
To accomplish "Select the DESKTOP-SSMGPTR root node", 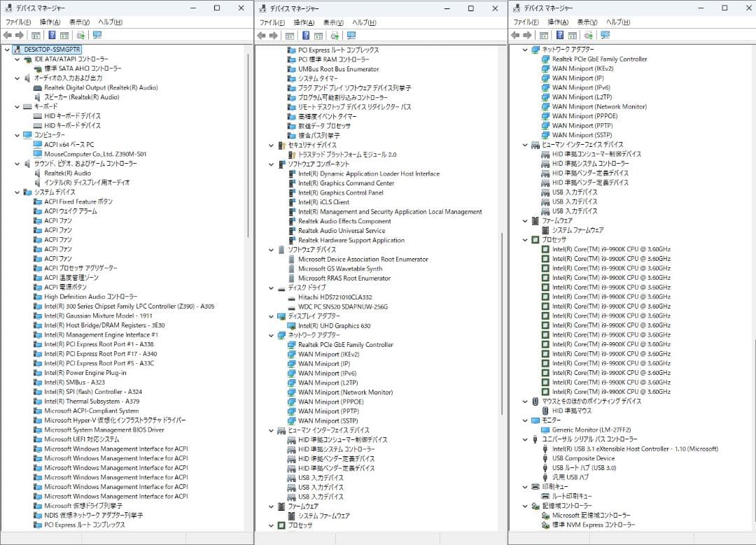I will pyautogui.click(x=48, y=50).
